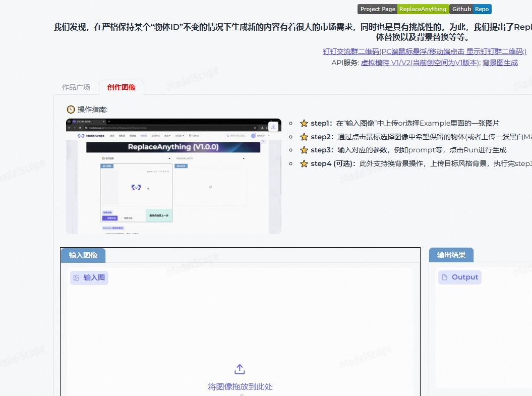Screen dimensions: 532x396
Task: Click the file icon beside Output label
Action: tap(444, 277)
